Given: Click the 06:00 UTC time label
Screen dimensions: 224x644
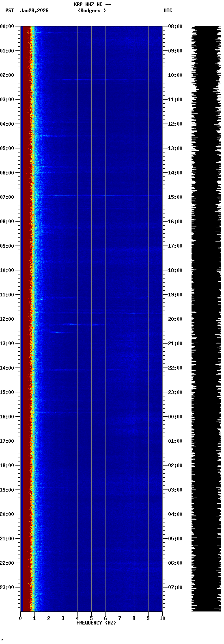Looking at the screenshot, I should click(x=175, y=563).
